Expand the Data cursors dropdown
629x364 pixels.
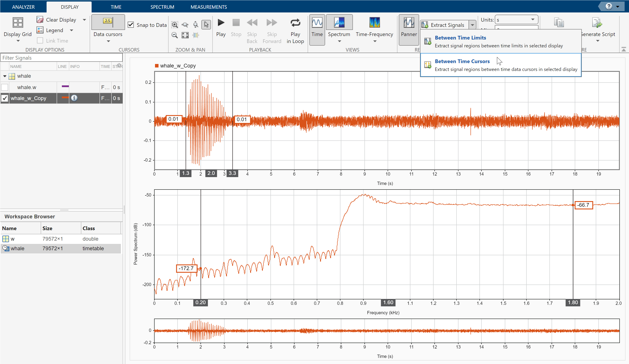(108, 41)
